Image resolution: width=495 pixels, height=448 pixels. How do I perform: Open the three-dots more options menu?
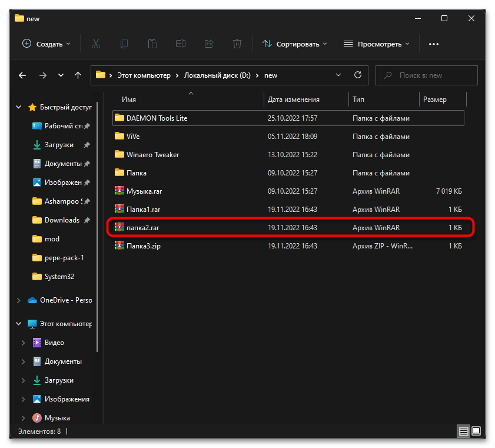tap(434, 44)
